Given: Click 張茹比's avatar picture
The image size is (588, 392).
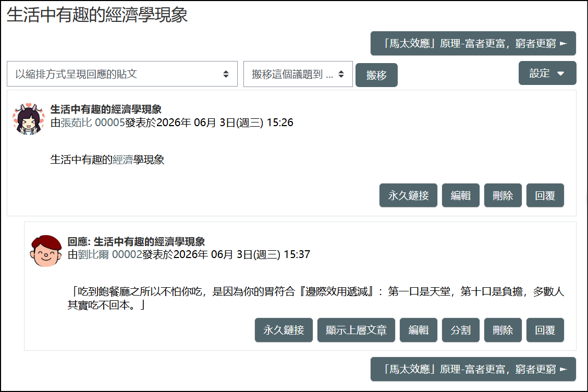Looking at the screenshot, I should coord(29,119).
